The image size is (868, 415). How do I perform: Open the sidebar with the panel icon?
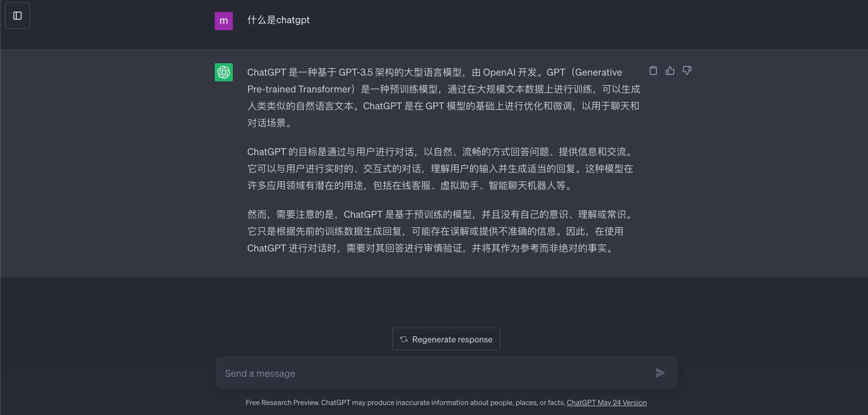click(x=17, y=16)
